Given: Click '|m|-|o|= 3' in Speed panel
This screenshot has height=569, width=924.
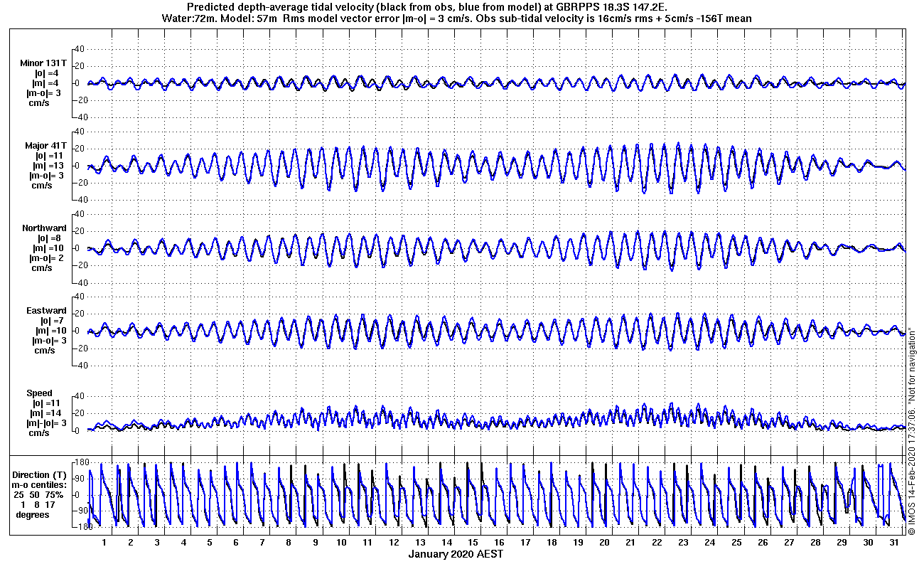Looking at the screenshot, I should click(48, 423).
